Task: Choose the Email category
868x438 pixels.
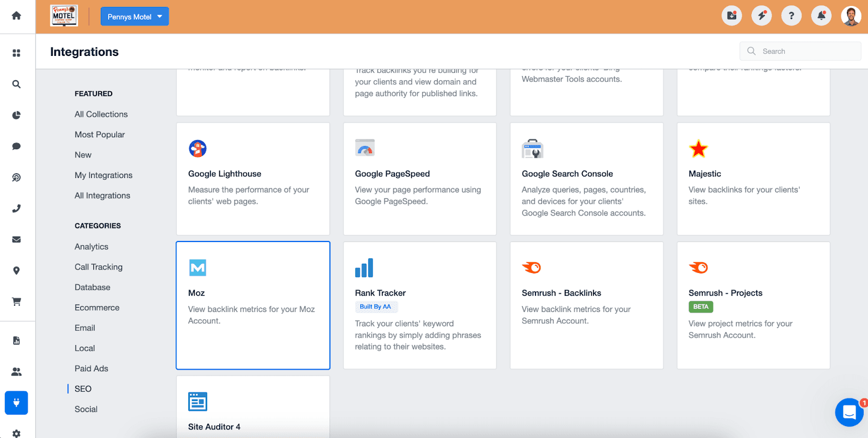Action: 85,328
